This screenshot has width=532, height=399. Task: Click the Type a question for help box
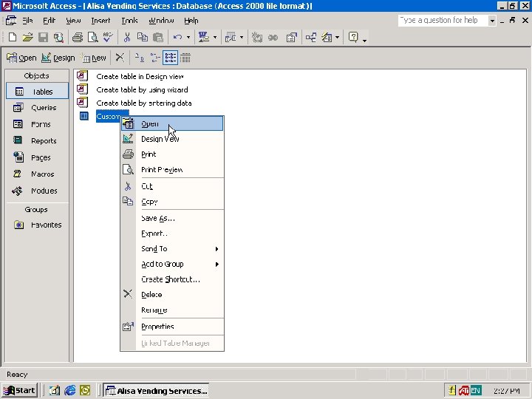point(443,21)
